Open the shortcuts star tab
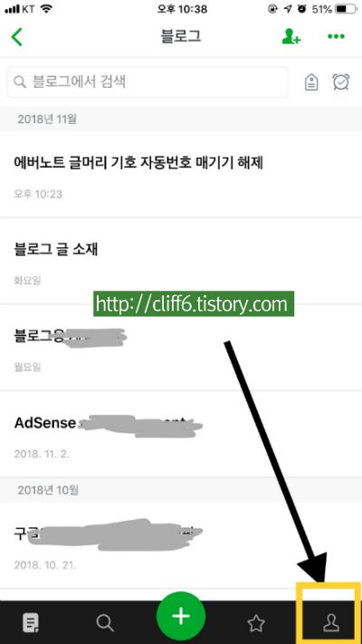 click(256, 623)
